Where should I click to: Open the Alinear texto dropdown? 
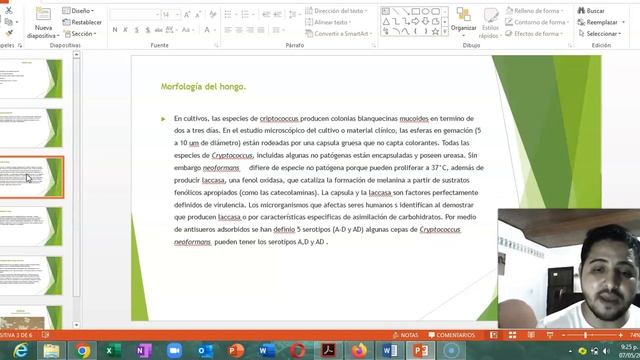click(x=329, y=22)
